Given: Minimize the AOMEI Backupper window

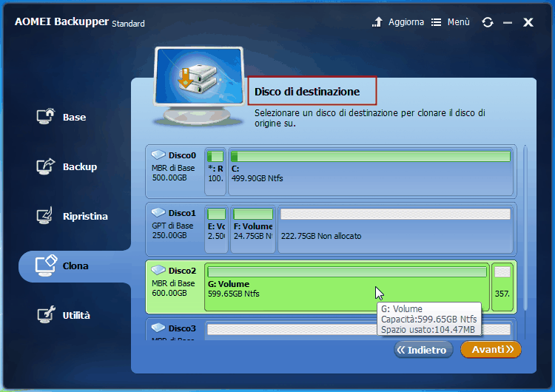Looking at the screenshot, I should click(508, 23).
